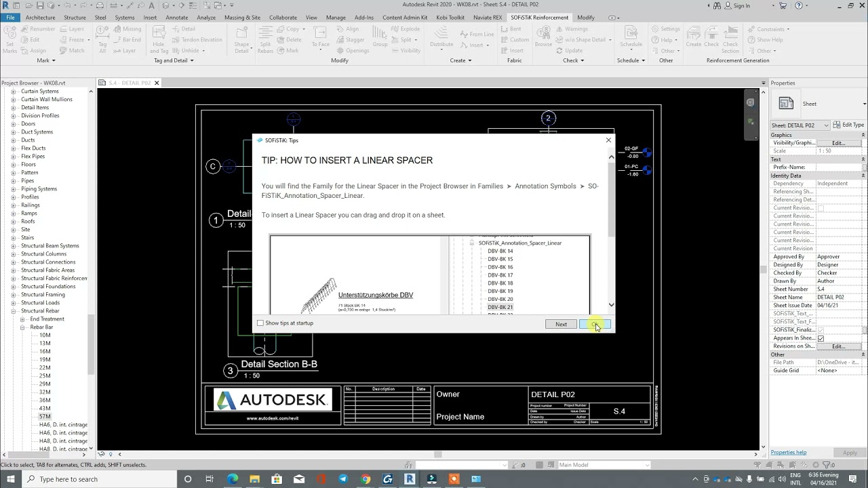Viewport: 868px width, 488px height.
Task: Open the Telegram icon in the taskbar
Action: coord(343,479)
